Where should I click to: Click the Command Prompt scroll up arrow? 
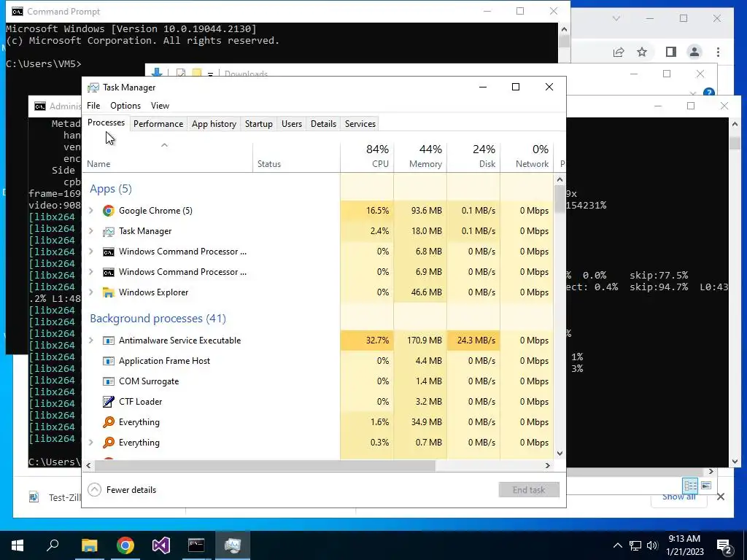point(564,29)
